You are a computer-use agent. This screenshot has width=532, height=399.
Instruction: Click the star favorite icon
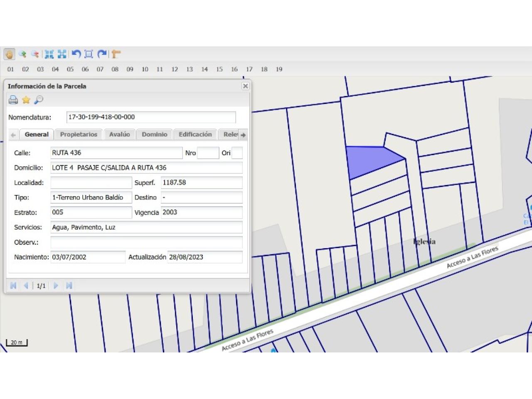pos(26,100)
